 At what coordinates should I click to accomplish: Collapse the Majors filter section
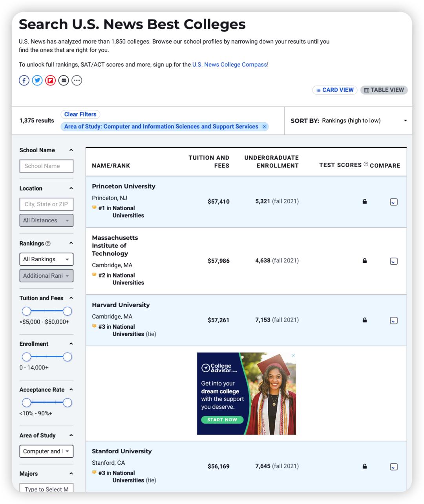[71, 473]
